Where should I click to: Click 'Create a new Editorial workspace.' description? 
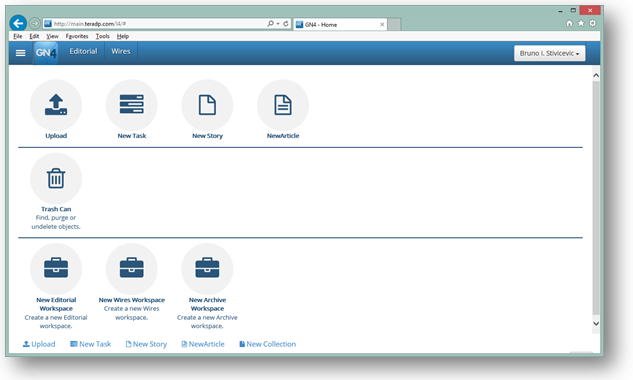pos(56,322)
